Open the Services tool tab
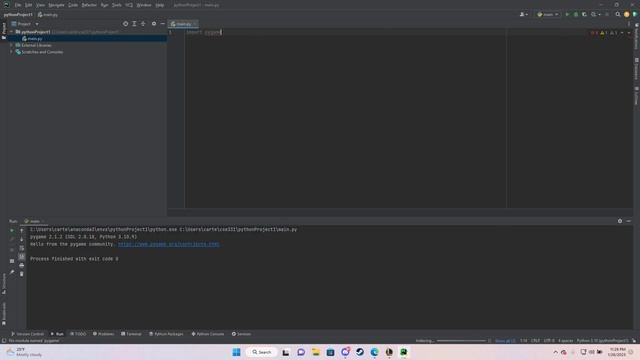This screenshot has width=640, height=360. point(241,334)
